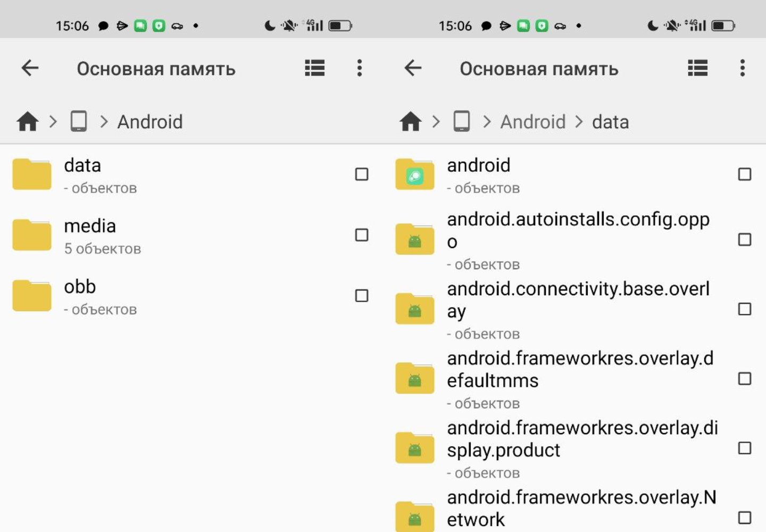Select checkbox for data folder
This screenshot has width=766, height=532.
tap(362, 174)
